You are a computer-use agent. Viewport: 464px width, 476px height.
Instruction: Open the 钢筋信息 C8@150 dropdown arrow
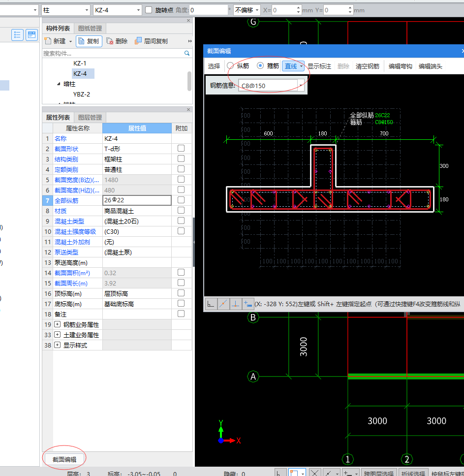pos(301,86)
